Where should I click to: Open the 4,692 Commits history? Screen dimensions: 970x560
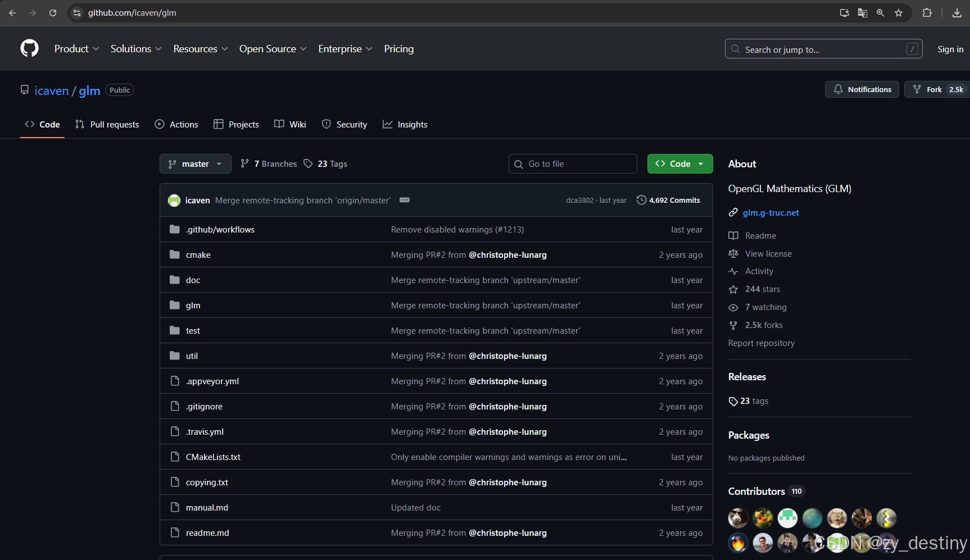click(x=668, y=200)
